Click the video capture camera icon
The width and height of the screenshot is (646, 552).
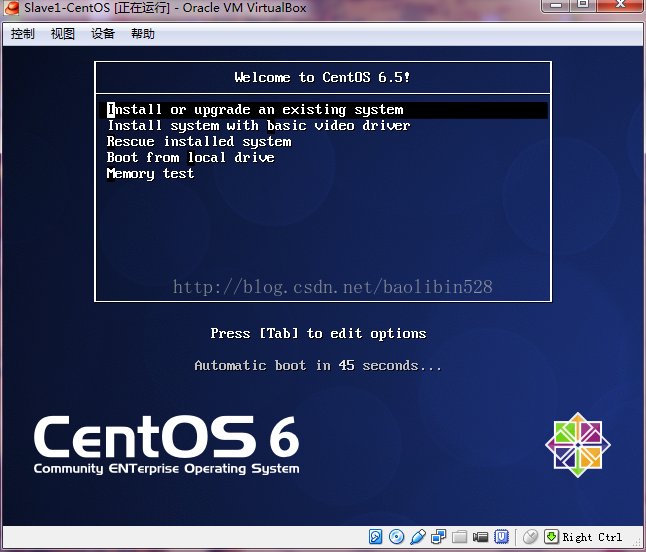point(480,537)
